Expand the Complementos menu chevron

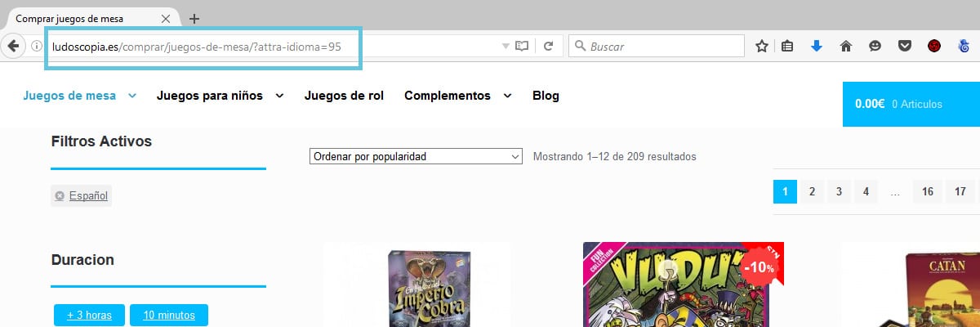pyautogui.click(x=507, y=96)
